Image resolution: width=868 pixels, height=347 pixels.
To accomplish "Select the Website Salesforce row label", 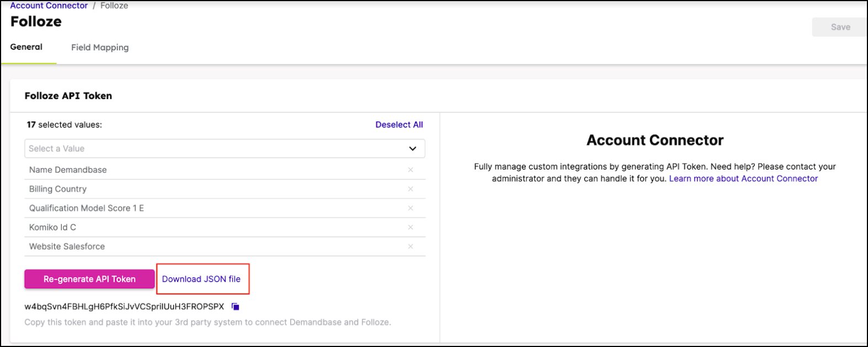I will 67,246.
